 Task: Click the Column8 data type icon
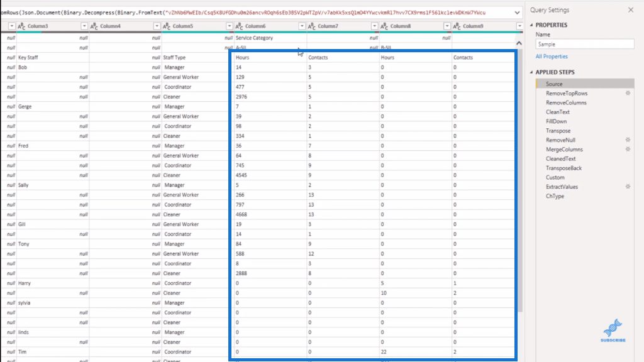tap(384, 26)
